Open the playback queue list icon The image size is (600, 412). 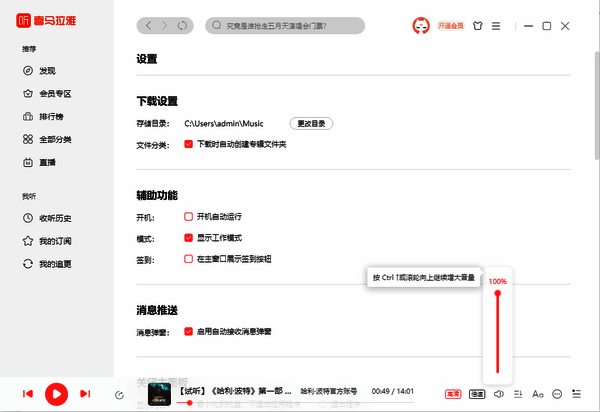pyautogui.click(x=576, y=394)
